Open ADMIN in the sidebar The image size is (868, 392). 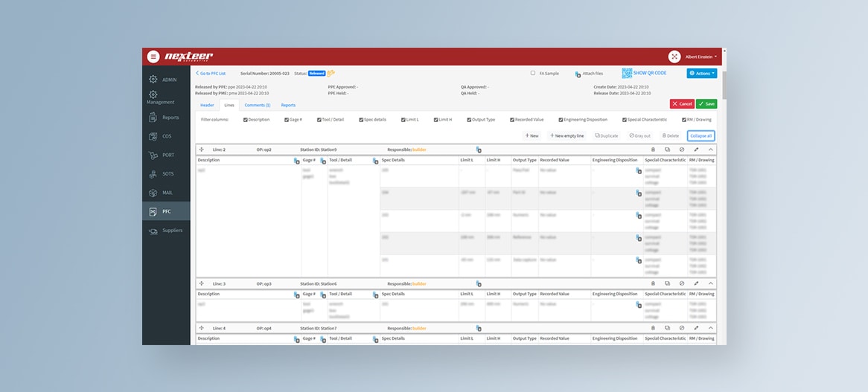click(166, 80)
